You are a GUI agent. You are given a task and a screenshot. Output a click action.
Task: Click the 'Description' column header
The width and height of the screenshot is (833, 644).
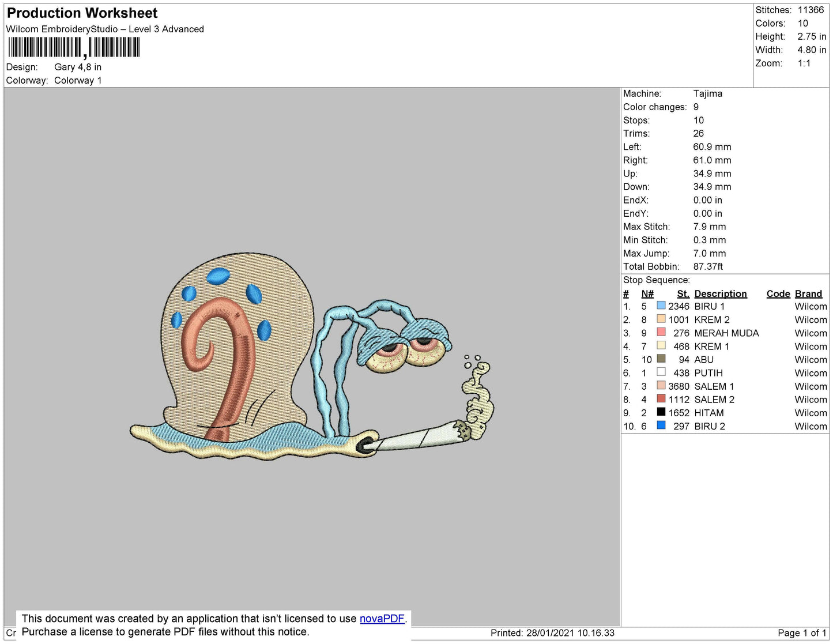721,293
